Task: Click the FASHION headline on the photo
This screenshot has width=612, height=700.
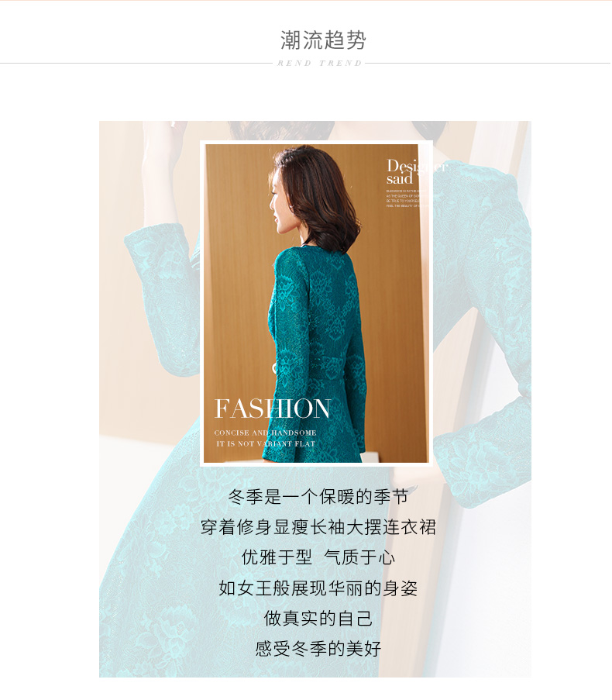Action: pos(273,409)
